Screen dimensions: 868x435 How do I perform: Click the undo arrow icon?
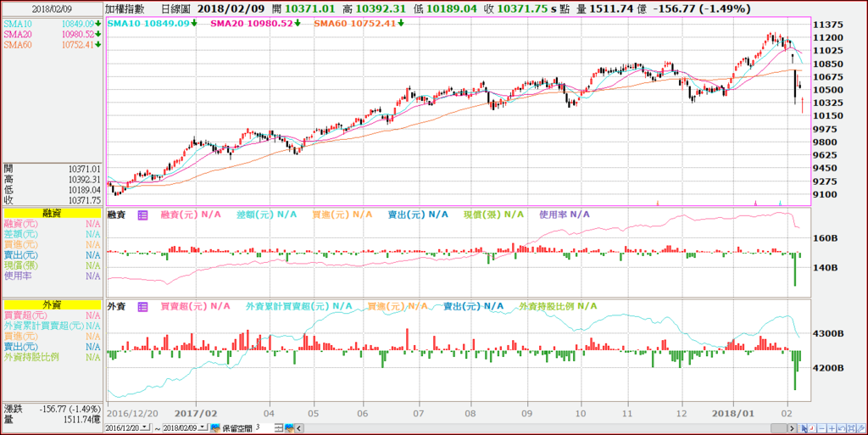point(842,428)
